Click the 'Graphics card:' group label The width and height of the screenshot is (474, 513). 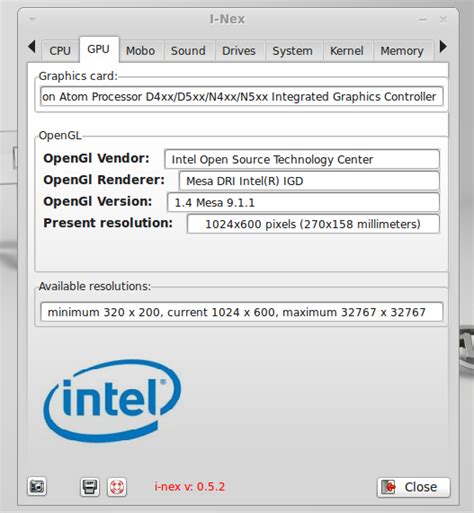[78, 76]
